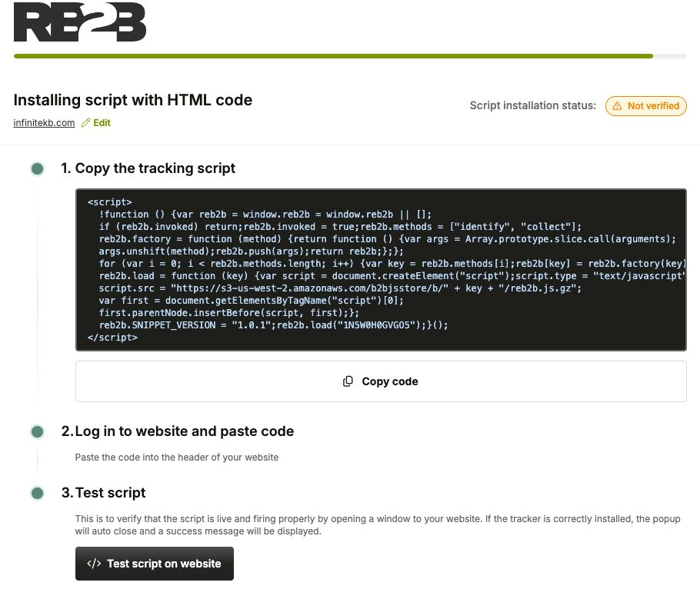The width and height of the screenshot is (700, 589).
Task: Open the infinitekb.com link
Action: [x=44, y=123]
